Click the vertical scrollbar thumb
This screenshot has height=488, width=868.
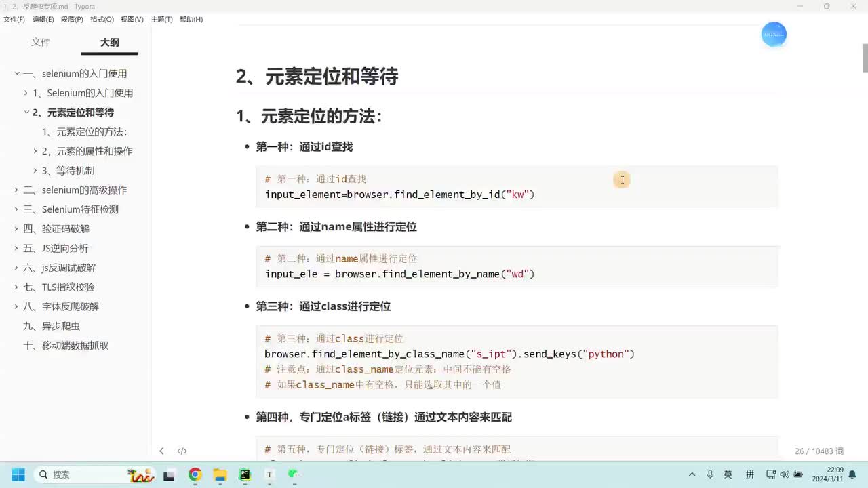point(865,58)
